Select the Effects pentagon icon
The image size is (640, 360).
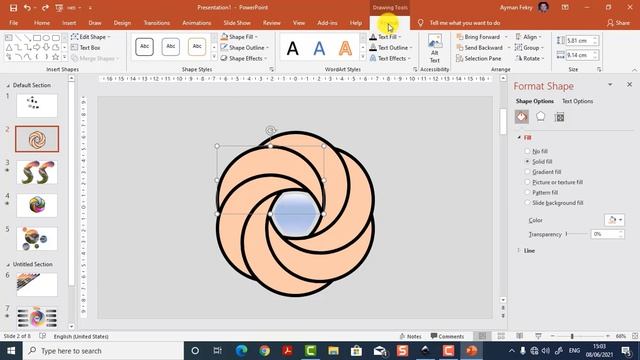pos(540,117)
